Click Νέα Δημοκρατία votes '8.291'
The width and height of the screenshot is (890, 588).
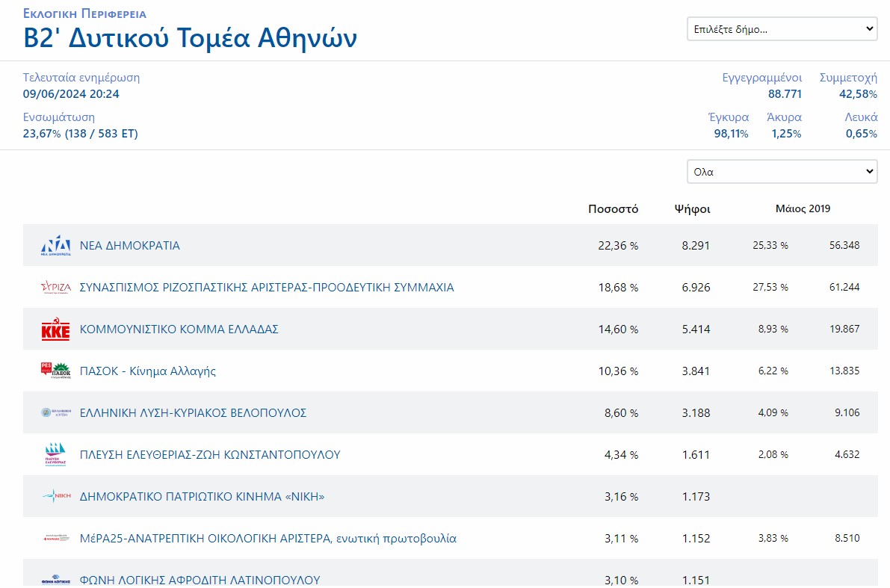(x=696, y=246)
